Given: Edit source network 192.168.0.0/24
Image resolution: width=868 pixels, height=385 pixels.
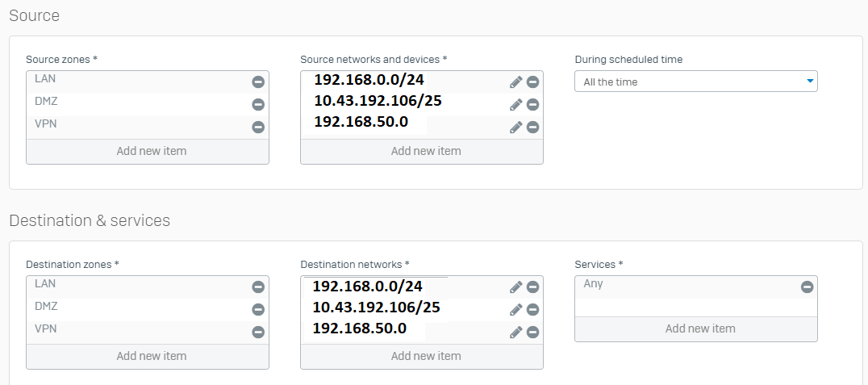Looking at the screenshot, I should 516,82.
